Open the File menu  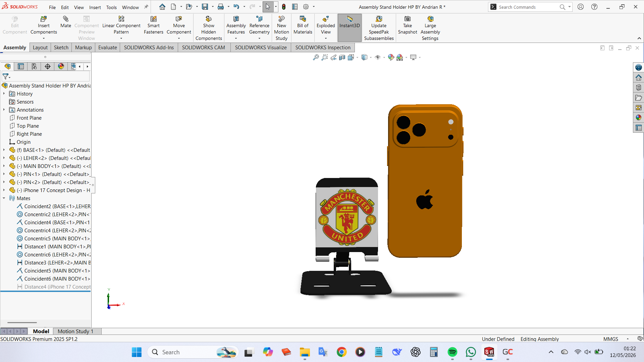pos(52,7)
